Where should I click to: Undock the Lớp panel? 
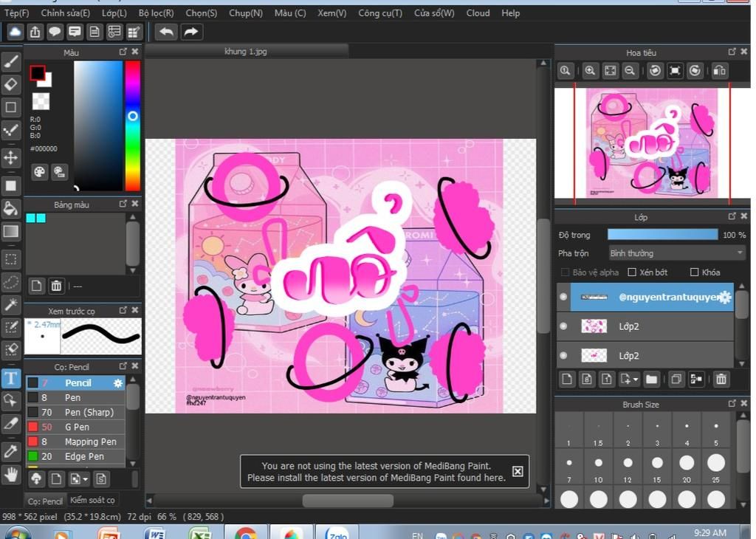(x=732, y=216)
